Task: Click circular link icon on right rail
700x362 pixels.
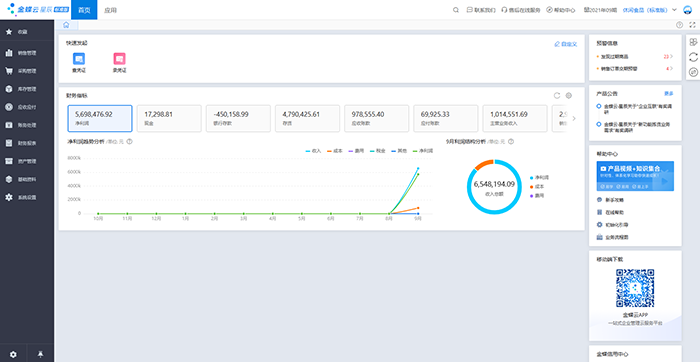Action: coord(693,72)
